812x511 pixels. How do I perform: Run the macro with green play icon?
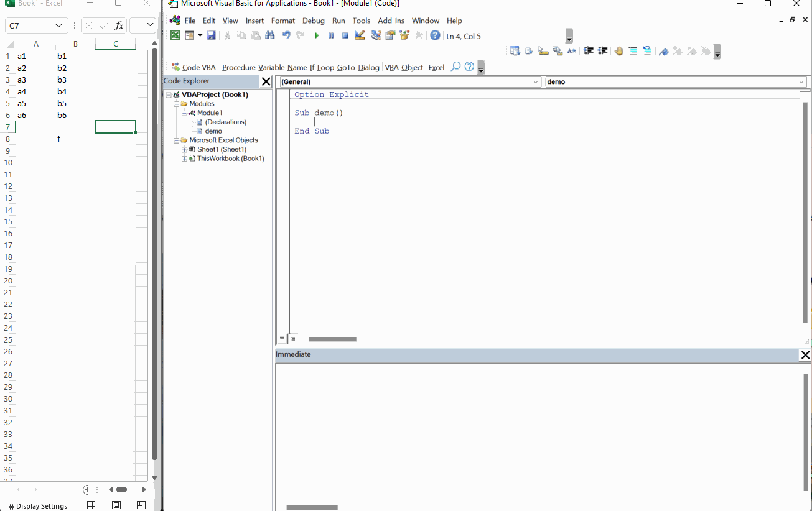[x=317, y=35]
